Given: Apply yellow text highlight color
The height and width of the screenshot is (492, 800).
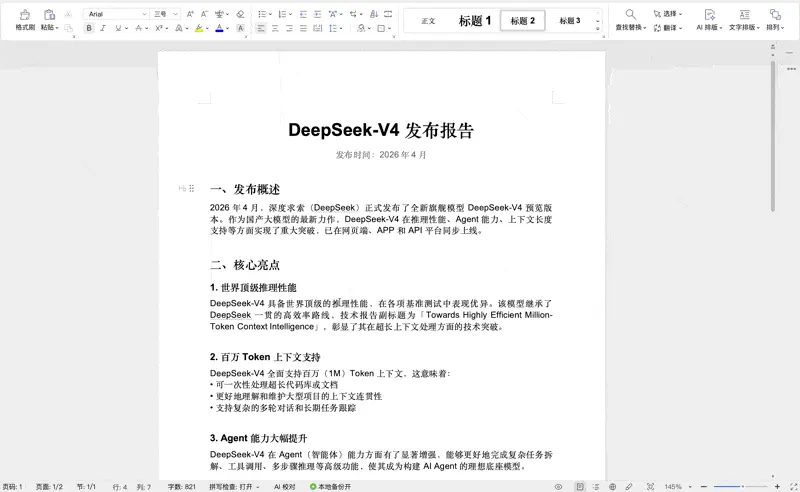Looking at the screenshot, I should (199, 28).
